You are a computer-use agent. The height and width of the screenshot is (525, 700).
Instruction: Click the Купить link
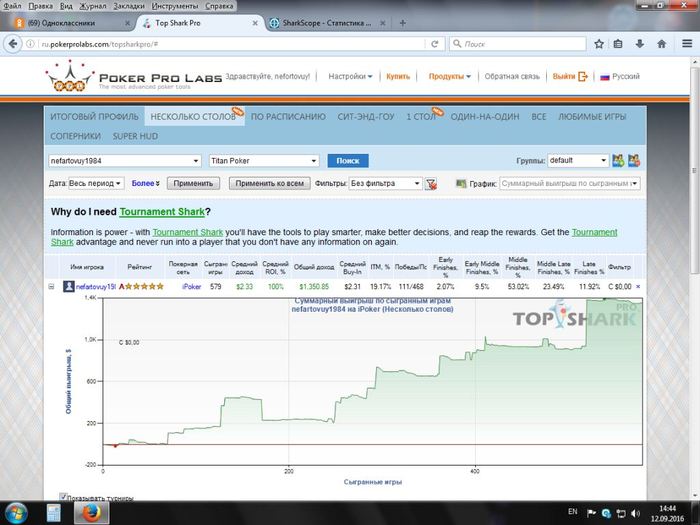pos(398,76)
